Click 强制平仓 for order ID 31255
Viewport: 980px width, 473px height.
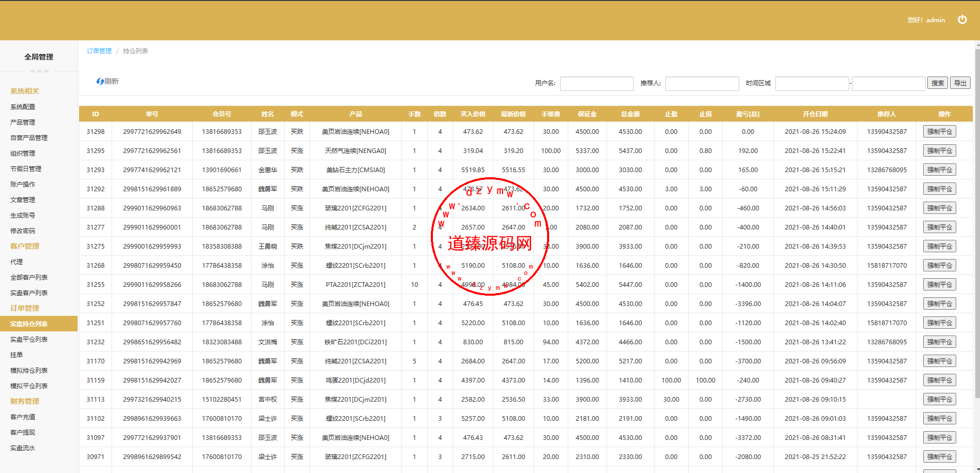pyautogui.click(x=939, y=285)
